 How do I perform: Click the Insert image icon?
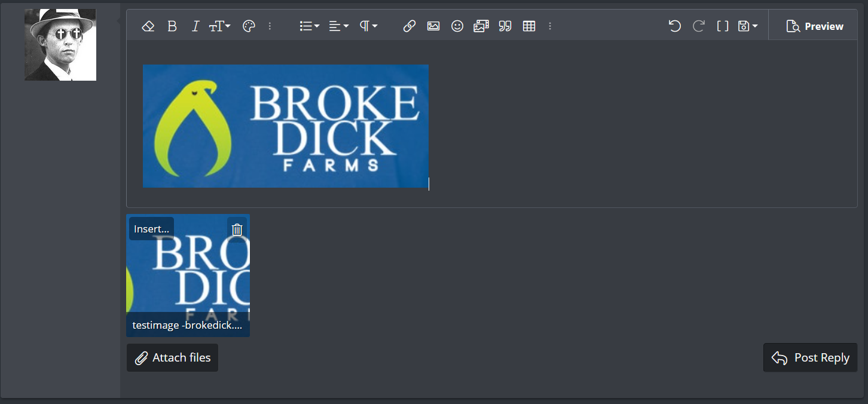433,26
